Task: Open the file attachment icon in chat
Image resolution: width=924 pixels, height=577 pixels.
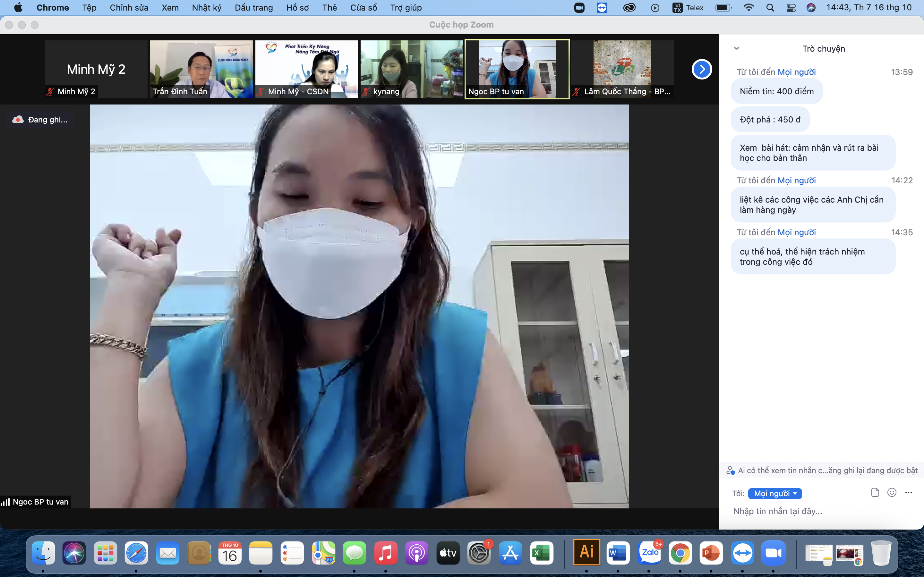Action: coord(875,492)
